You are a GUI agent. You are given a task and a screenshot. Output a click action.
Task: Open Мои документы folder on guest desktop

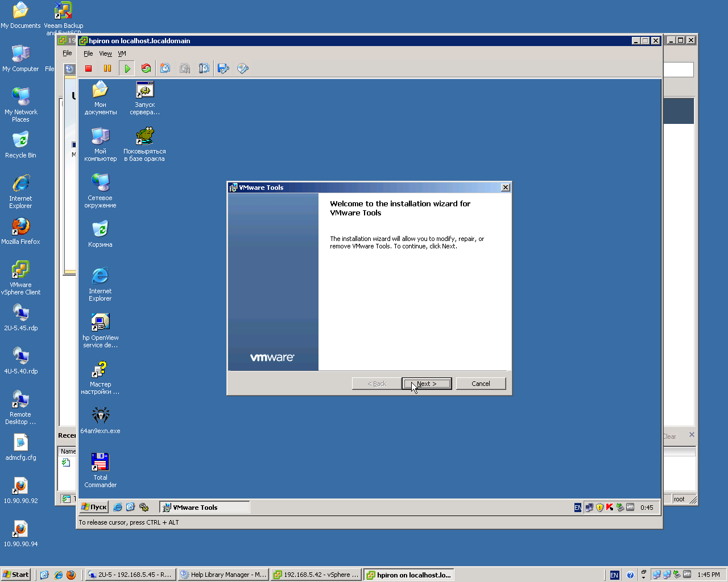click(x=101, y=98)
